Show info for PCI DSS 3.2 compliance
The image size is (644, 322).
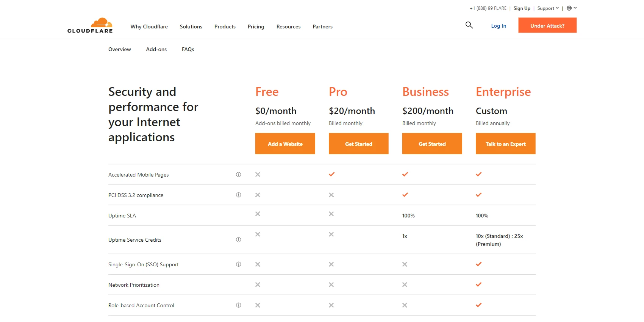tap(239, 195)
